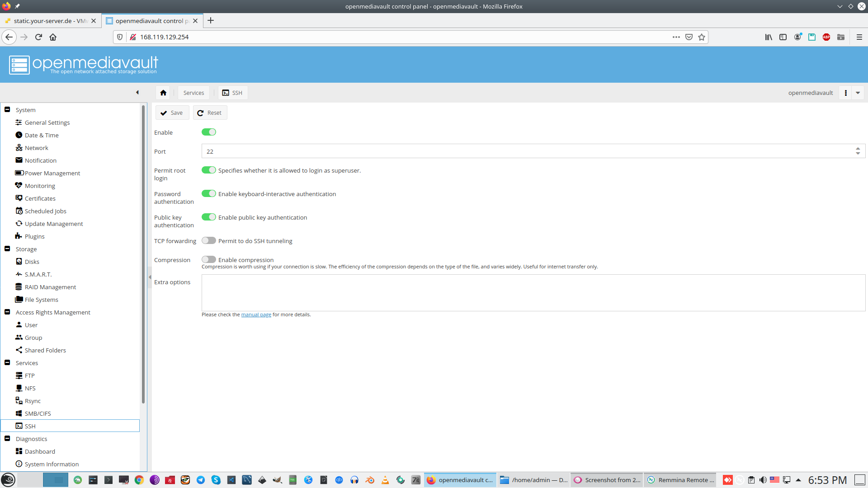The image size is (868, 488).
Task: Collapse the Storage tree section
Action: pyautogui.click(x=7, y=249)
